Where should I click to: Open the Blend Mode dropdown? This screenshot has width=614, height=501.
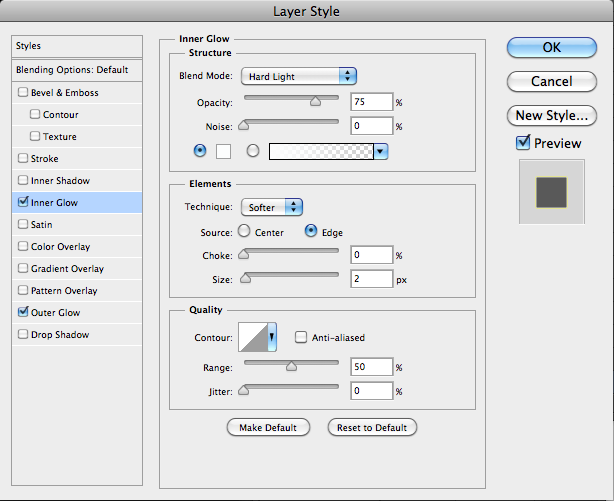tap(299, 76)
